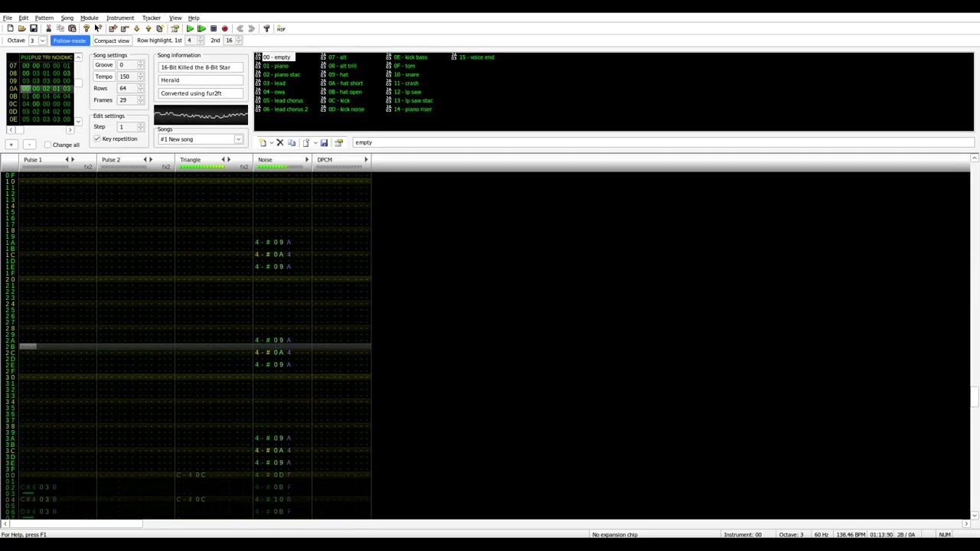The image size is (980, 551).
Task: Create a new module with the New icon
Action: 10,28
